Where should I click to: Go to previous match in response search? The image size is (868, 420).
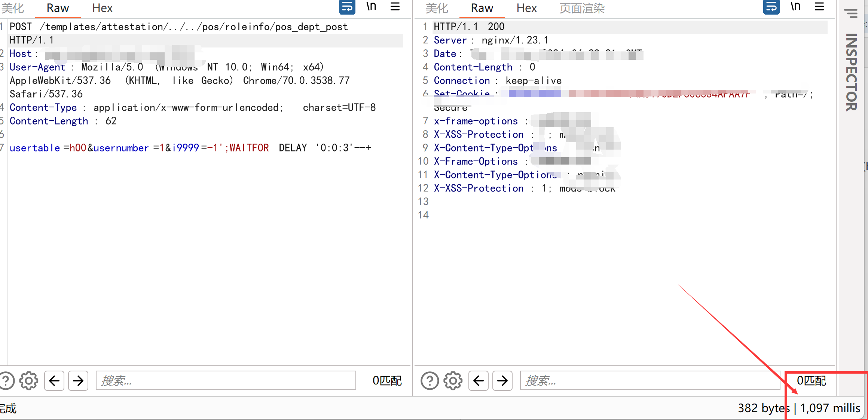479,381
